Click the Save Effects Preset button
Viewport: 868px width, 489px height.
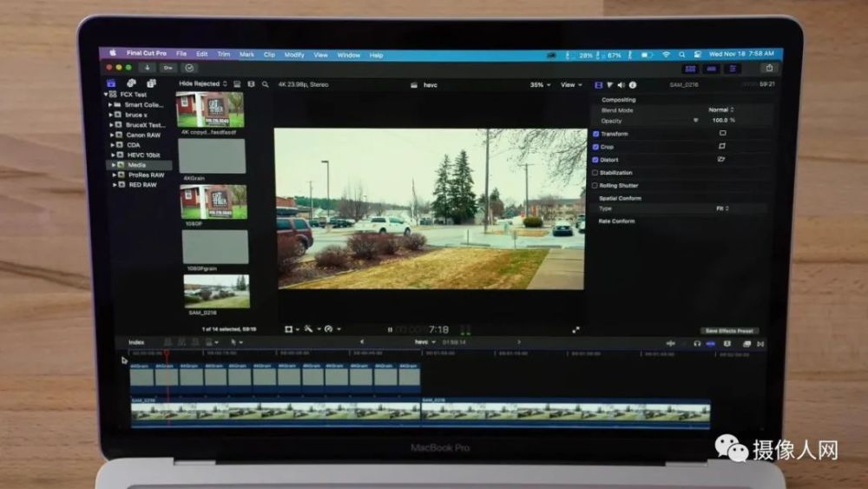coord(729,331)
